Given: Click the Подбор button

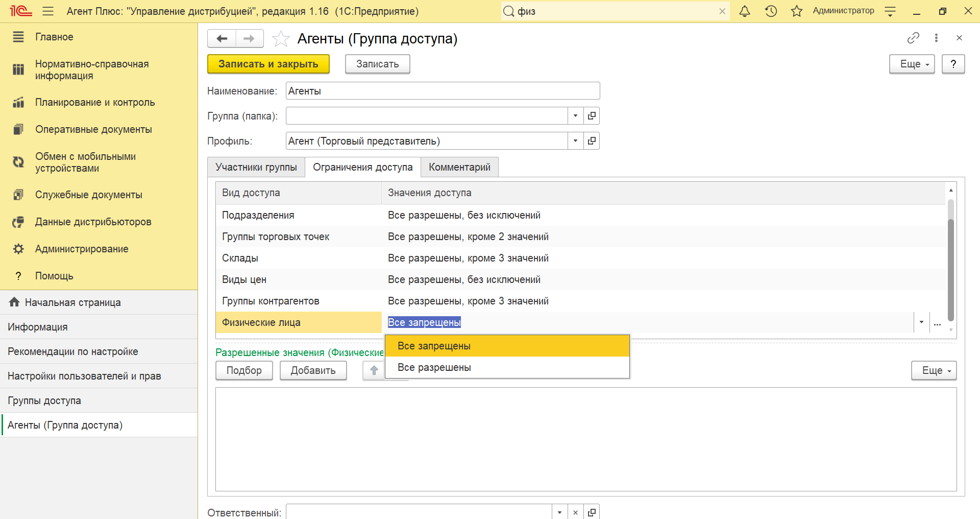Looking at the screenshot, I should coord(244,370).
